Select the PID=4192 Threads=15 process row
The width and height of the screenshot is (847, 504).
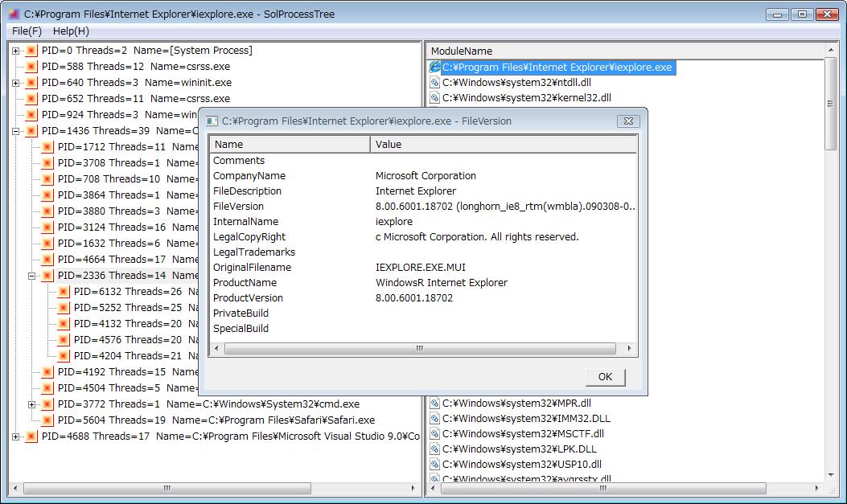(127, 372)
